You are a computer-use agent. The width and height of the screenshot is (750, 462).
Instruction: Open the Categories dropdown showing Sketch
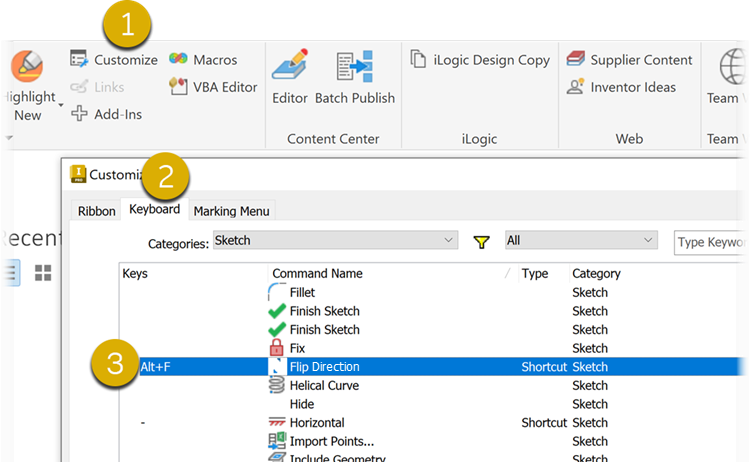tap(335, 240)
